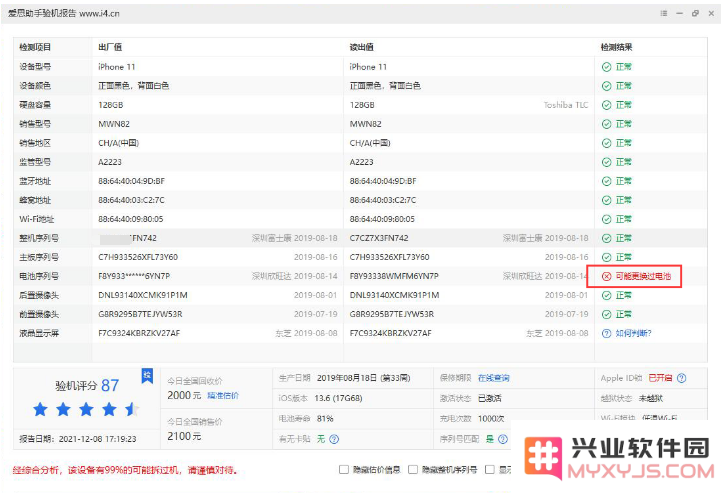Click the half-filled fifth rating star
Screen dimensions: 727x495
pos(132,409)
